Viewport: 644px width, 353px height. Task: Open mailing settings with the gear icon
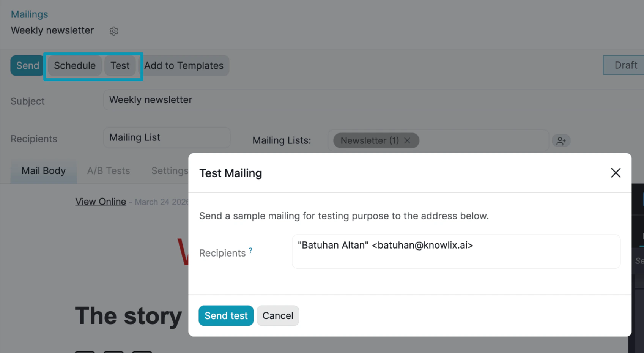[113, 31]
